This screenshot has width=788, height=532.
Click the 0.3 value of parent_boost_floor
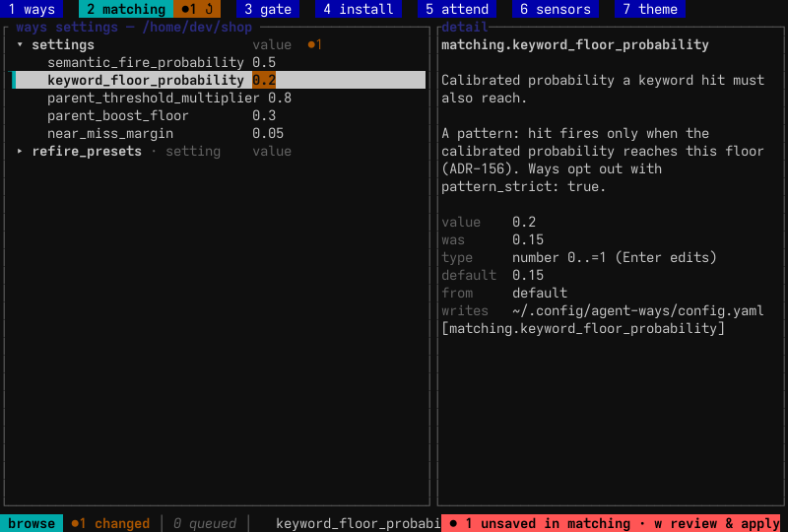tap(264, 115)
